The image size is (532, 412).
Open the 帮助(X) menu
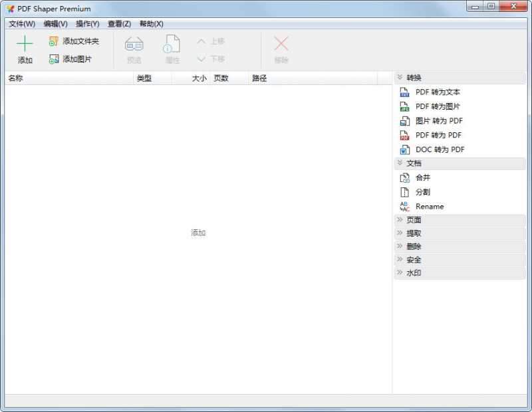coord(152,23)
